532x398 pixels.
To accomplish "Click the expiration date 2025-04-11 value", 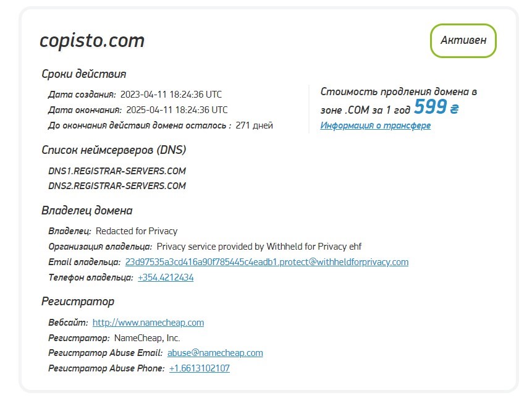I will (x=177, y=110).
